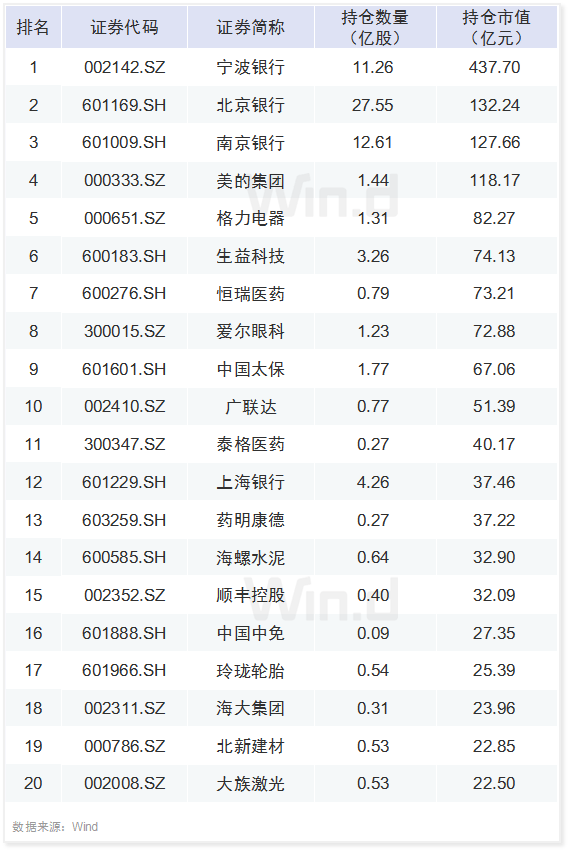Click market value 37.22
Viewport: 570px width, 852px height.
(494, 521)
